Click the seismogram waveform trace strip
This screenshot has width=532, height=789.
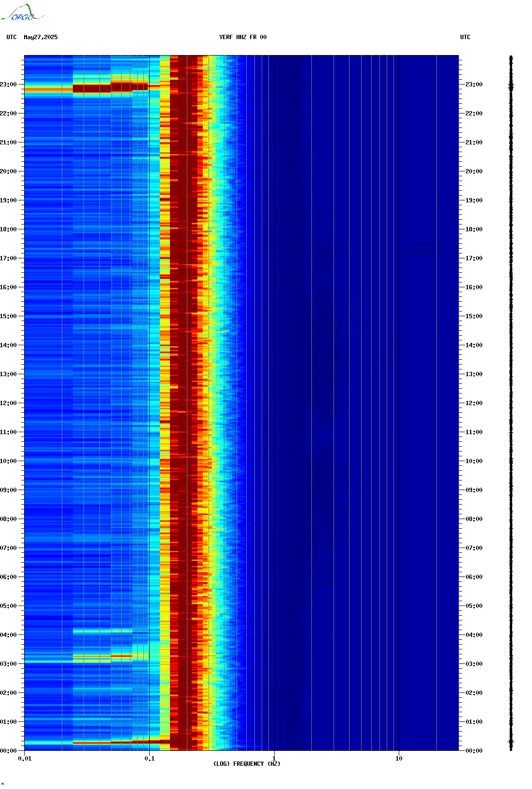click(511, 403)
